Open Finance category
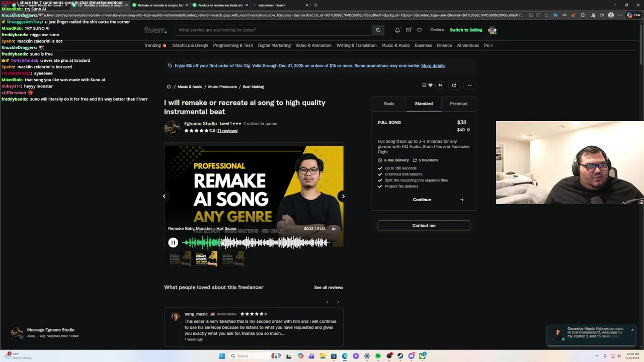The height and width of the screenshot is (362, 644). [x=444, y=45]
